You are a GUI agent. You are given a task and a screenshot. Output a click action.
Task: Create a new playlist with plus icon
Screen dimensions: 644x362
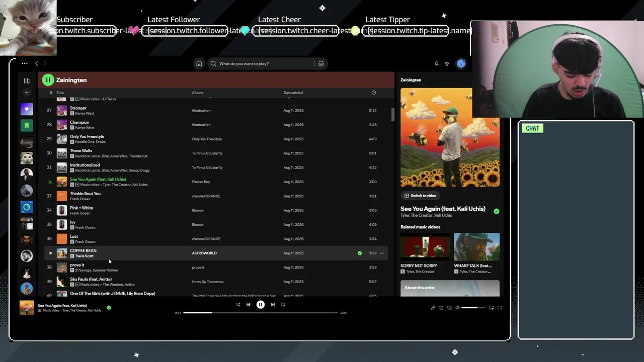tap(27, 93)
